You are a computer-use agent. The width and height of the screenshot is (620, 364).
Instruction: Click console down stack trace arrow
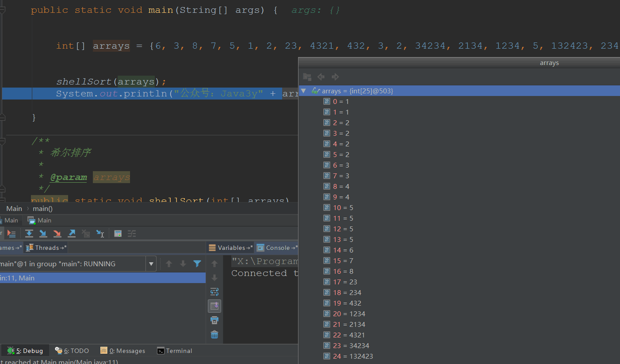pos(214,278)
